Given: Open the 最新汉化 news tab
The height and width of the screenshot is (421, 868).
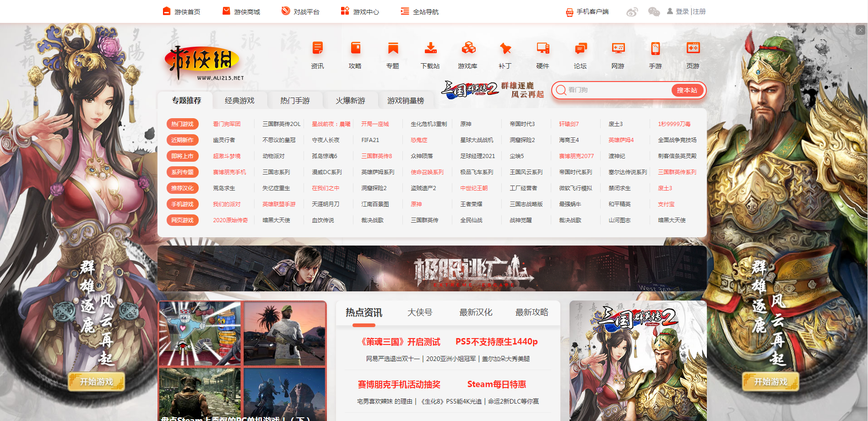Looking at the screenshot, I should [x=476, y=312].
